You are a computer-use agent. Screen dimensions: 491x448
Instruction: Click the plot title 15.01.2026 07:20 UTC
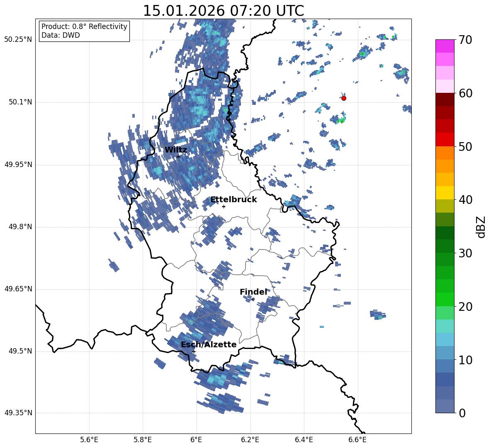(223, 11)
